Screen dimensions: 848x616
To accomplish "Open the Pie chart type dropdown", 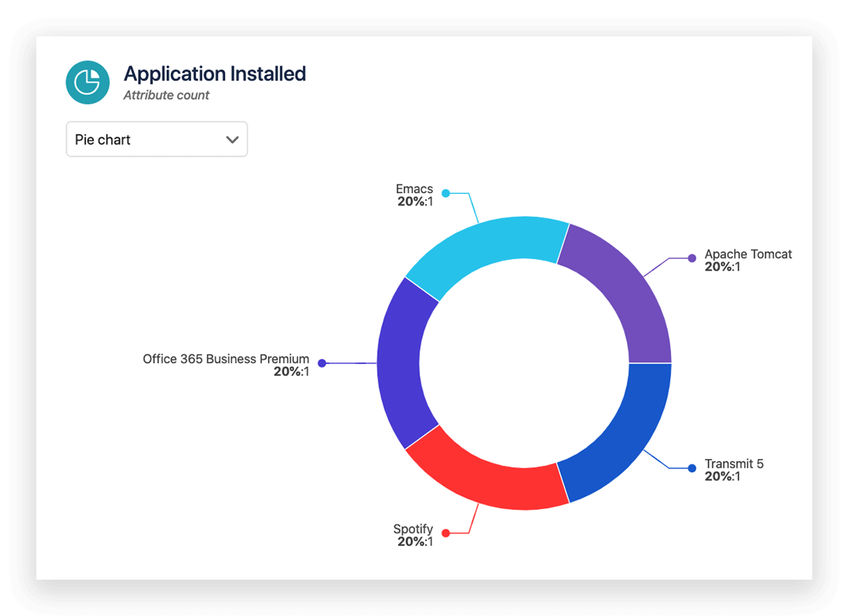I will point(157,139).
